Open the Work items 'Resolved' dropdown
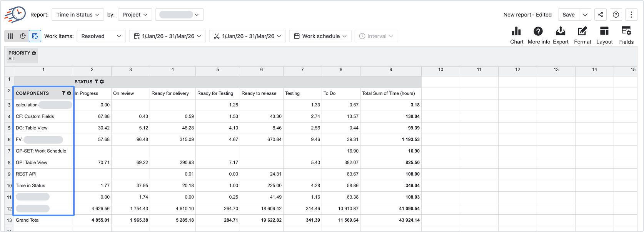The height and width of the screenshot is (232, 644). coord(101,36)
